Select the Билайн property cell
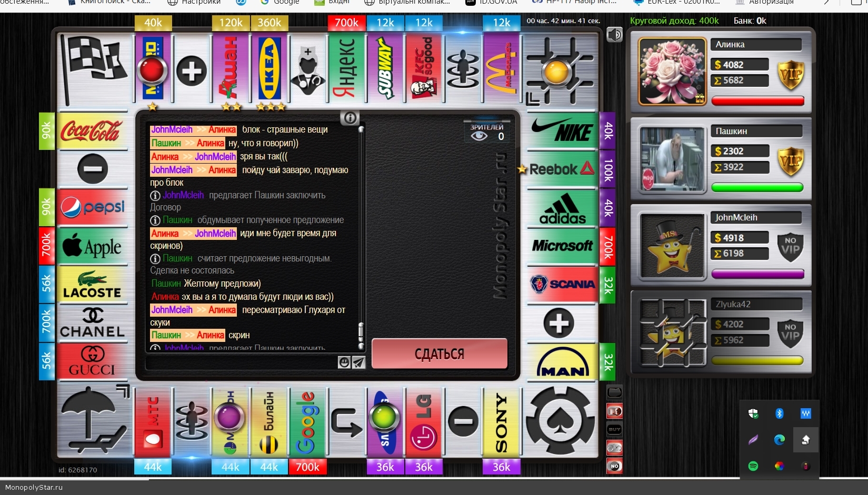Viewport: 868px width, 495px height. (270, 422)
